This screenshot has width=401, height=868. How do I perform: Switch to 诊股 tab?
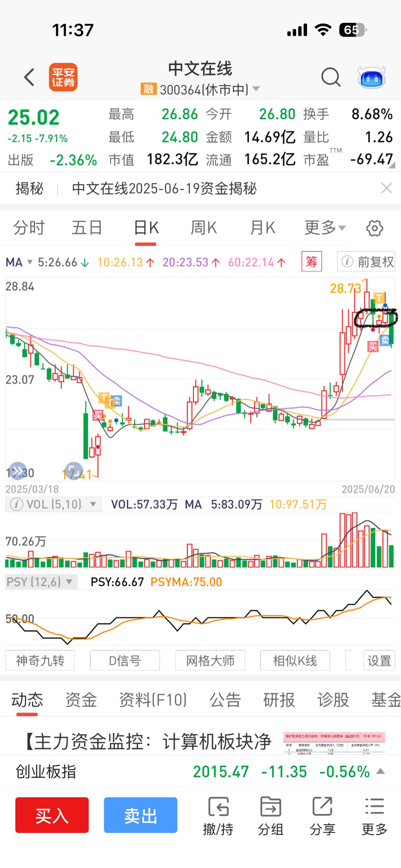click(x=333, y=700)
